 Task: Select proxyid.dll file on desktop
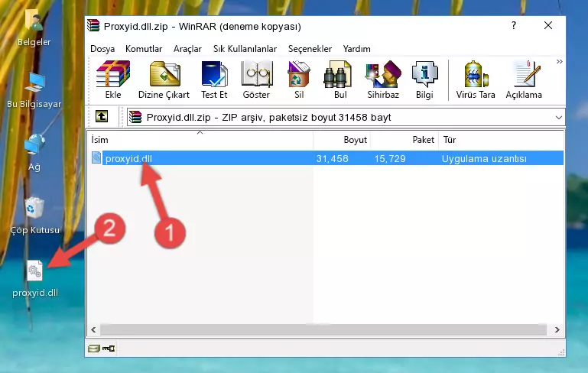coord(35,279)
